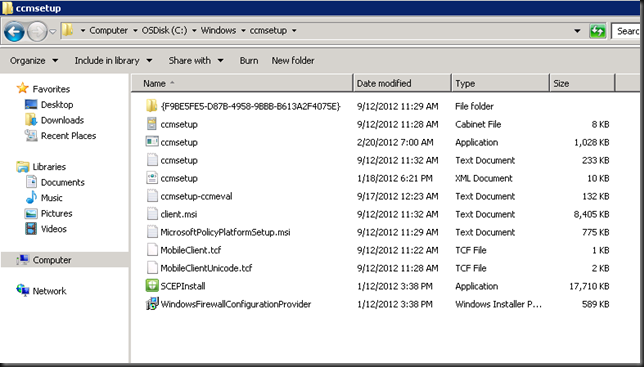
Task: Create a New folder from the toolbar
Action: coord(293,61)
